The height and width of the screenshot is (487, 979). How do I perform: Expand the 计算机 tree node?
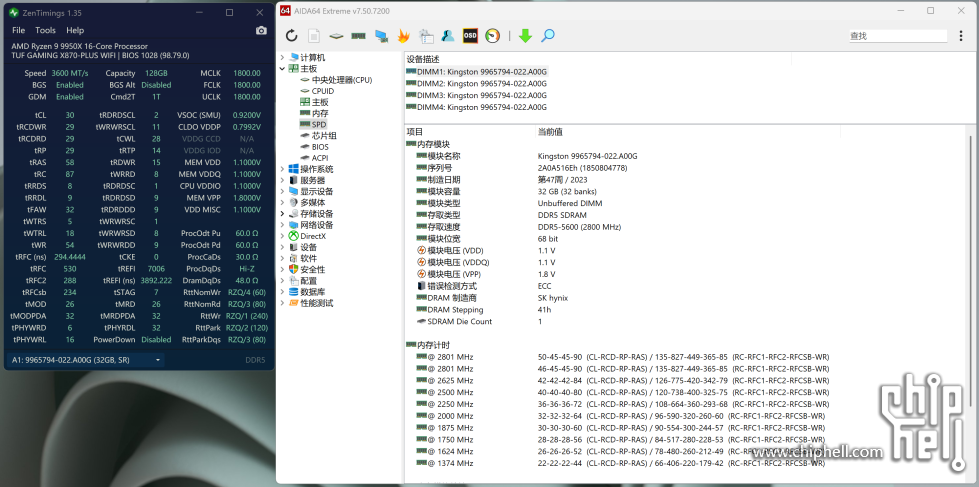click(283, 57)
